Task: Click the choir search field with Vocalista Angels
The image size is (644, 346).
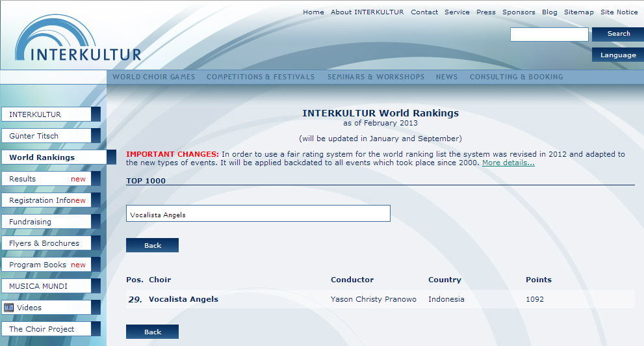Action: pos(258,214)
